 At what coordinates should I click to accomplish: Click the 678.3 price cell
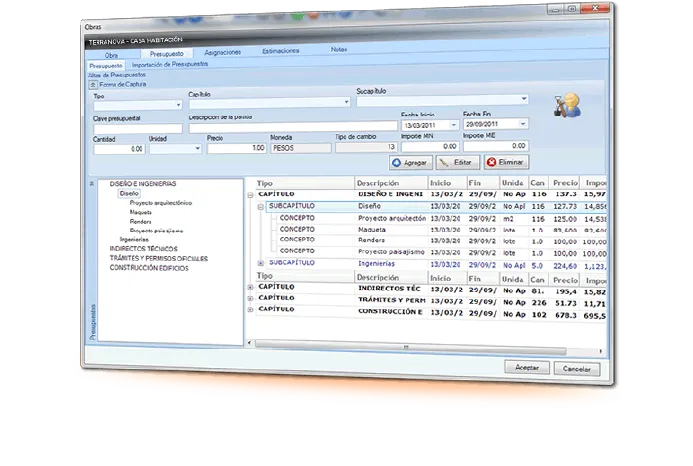(x=565, y=315)
